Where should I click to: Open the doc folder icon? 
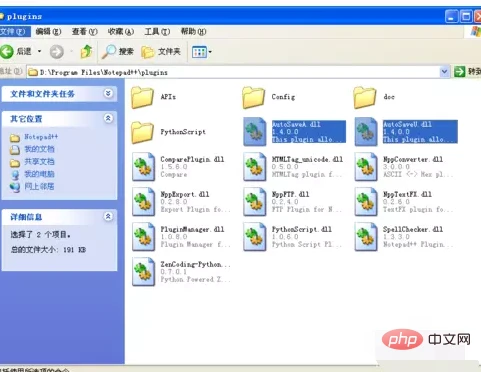365,97
